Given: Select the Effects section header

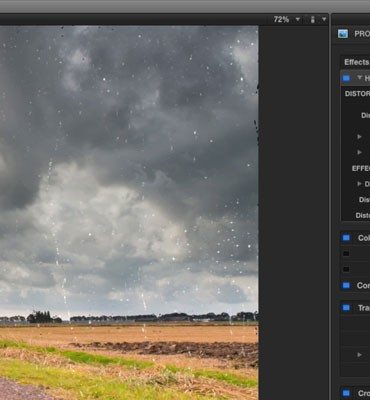Looking at the screenshot, I should click(357, 62).
